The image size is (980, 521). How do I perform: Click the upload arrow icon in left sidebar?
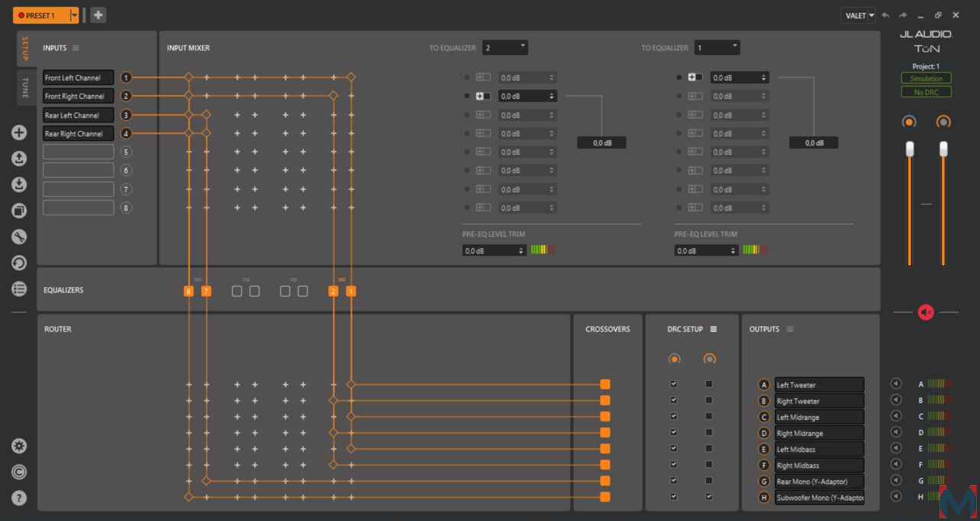pyautogui.click(x=19, y=159)
